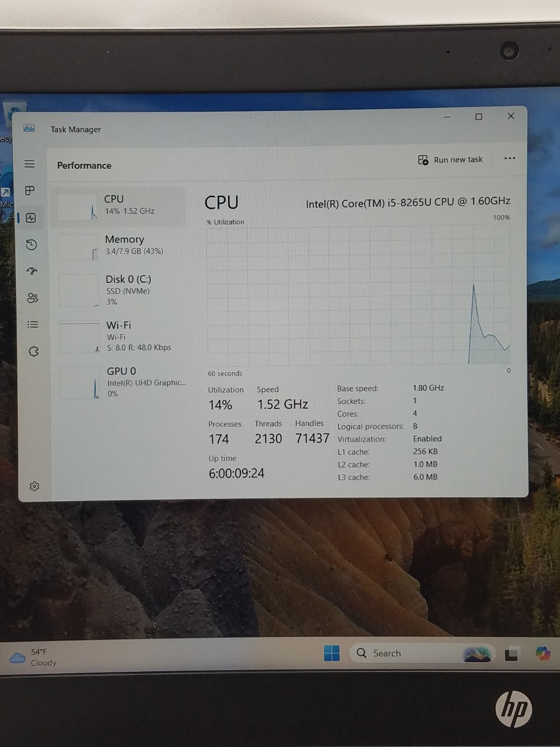Click the 1.52 GHz speed value
This screenshot has width=560, height=747.
tap(283, 404)
